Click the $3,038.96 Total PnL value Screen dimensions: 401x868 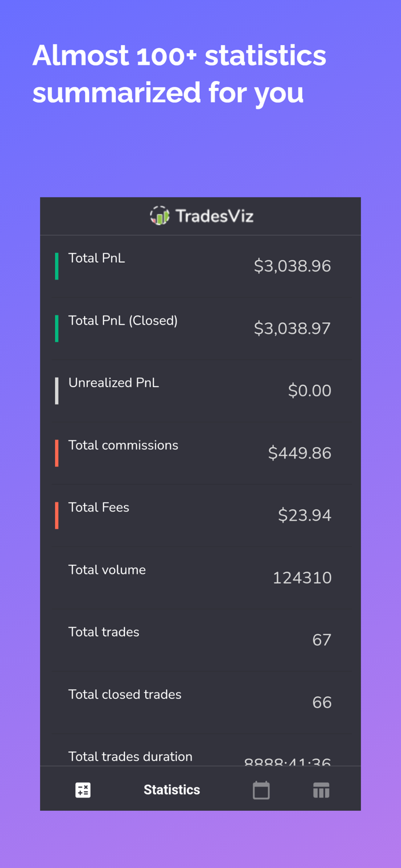tap(293, 266)
